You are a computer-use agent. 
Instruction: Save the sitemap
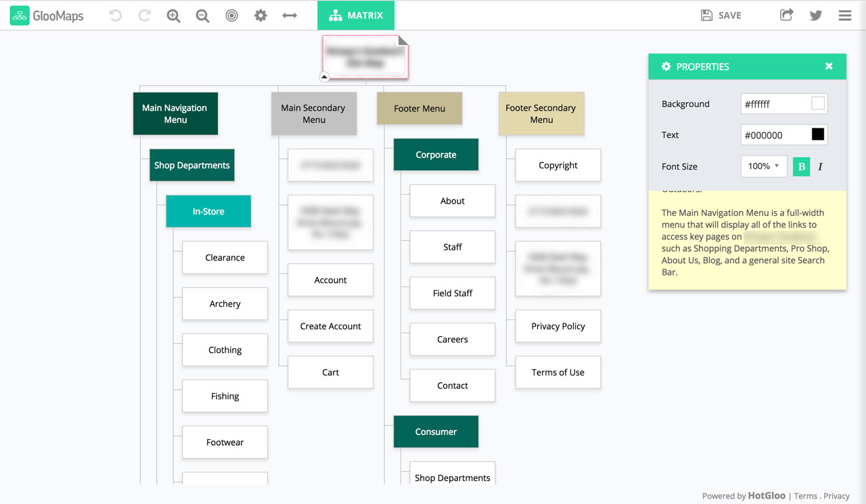(721, 16)
